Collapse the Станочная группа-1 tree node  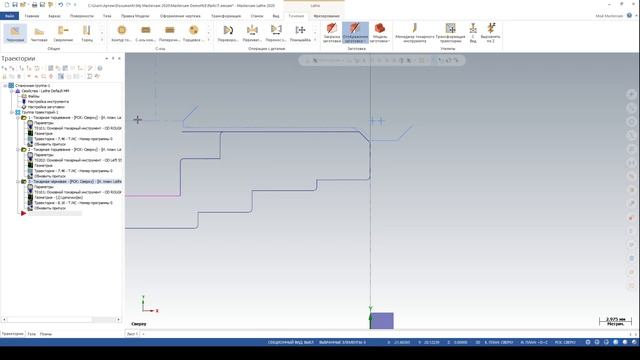point(5,86)
